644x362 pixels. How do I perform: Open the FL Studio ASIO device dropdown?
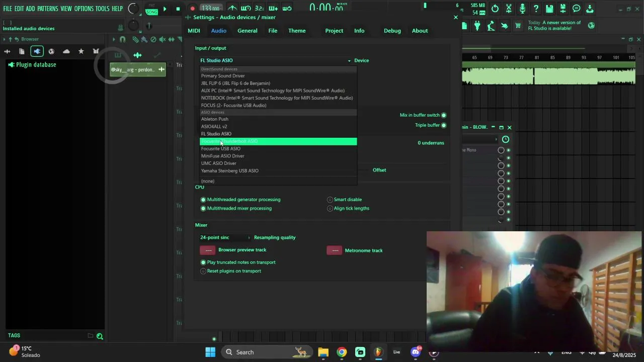(275, 60)
